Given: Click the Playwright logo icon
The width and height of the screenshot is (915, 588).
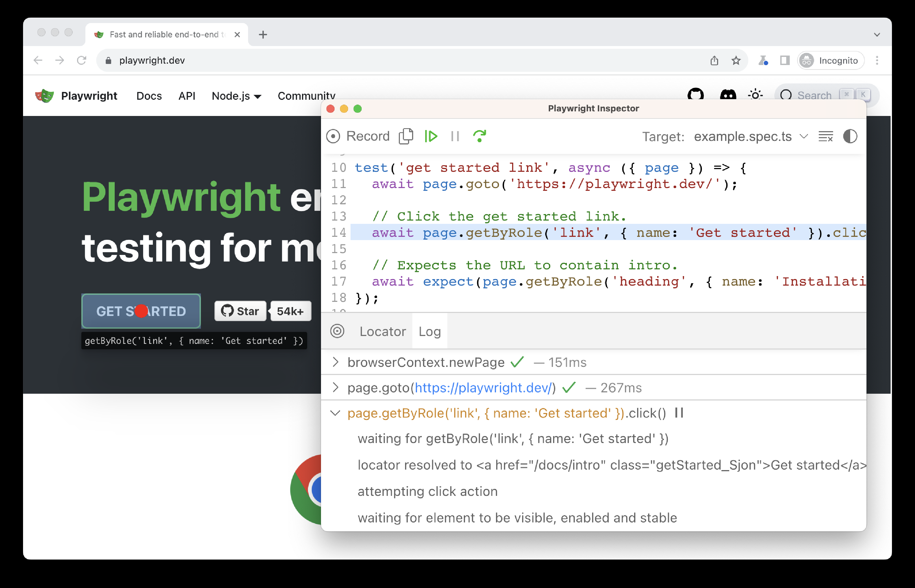Looking at the screenshot, I should (x=44, y=95).
